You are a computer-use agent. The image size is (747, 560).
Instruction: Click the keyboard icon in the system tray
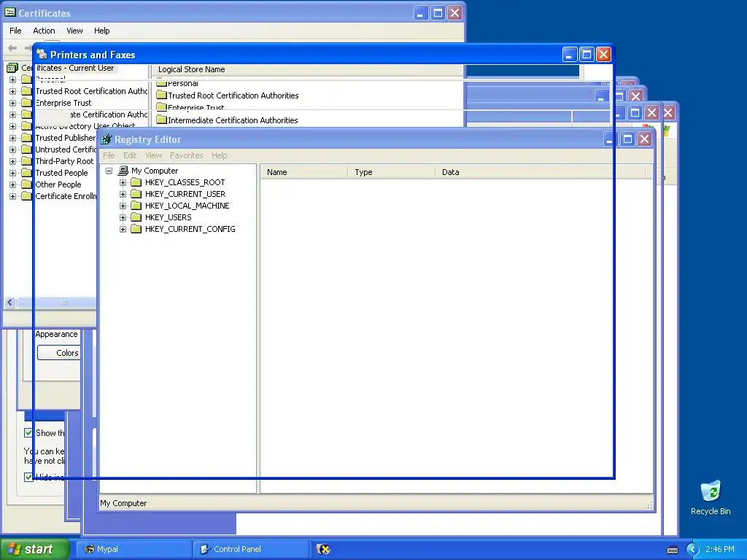[x=672, y=550]
